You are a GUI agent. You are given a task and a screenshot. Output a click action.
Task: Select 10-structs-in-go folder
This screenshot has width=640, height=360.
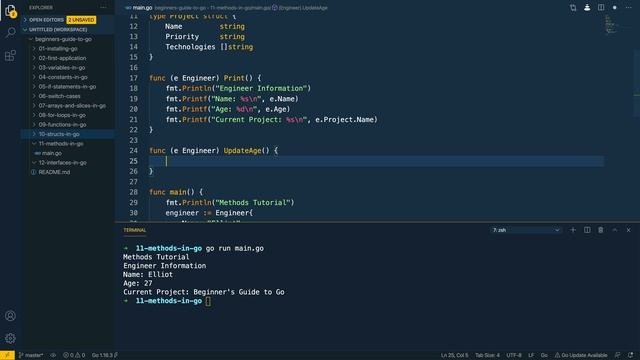pos(68,134)
